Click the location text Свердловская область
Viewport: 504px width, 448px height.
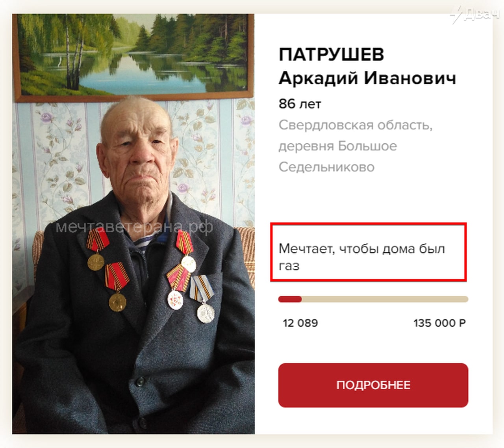[356, 125]
